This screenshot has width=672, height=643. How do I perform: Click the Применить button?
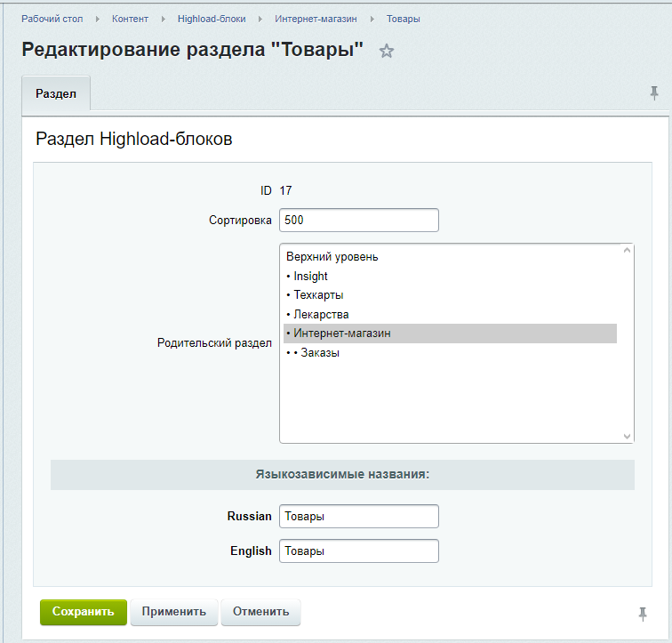174,612
